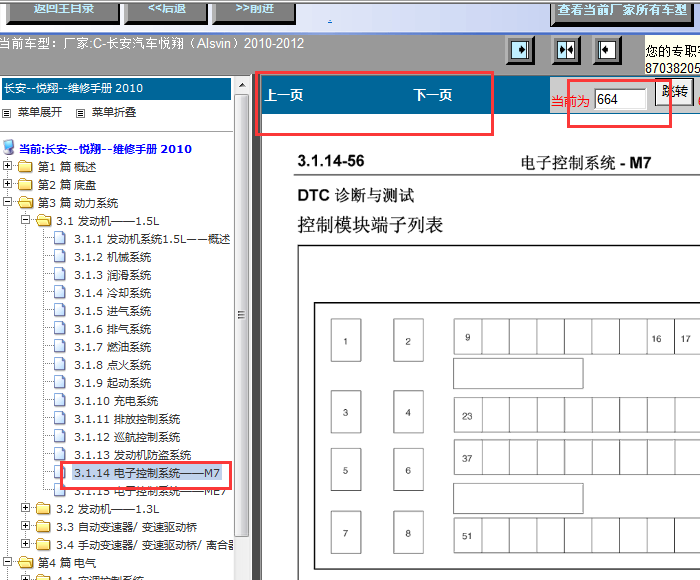Click open folder icon of 第3 篇 动力系统

pos(25,203)
